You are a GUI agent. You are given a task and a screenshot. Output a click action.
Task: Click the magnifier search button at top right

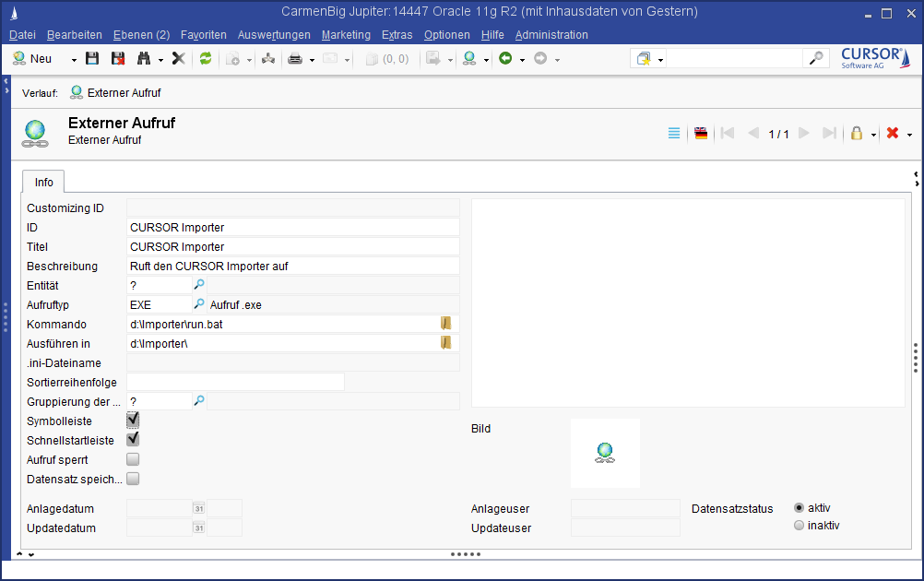[816, 59]
